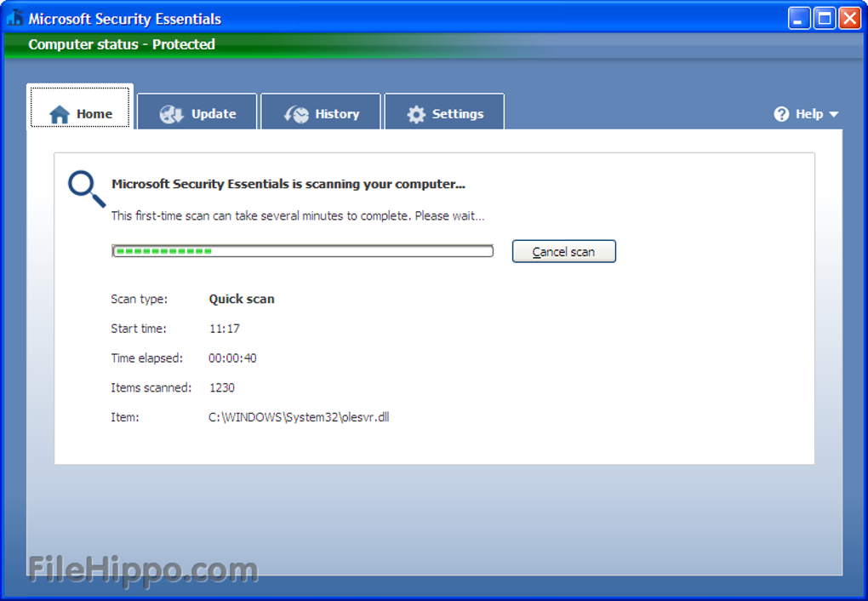Switch to the Update tab
868x601 pixels.
pyautogui.click(x=213, y=114)
